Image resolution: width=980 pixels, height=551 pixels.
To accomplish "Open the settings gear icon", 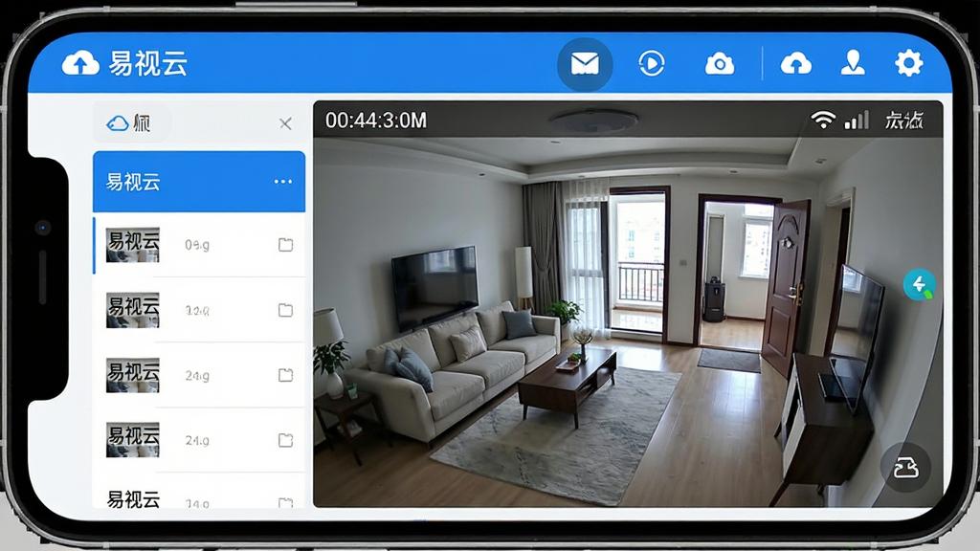I will [x=908, y=63].
